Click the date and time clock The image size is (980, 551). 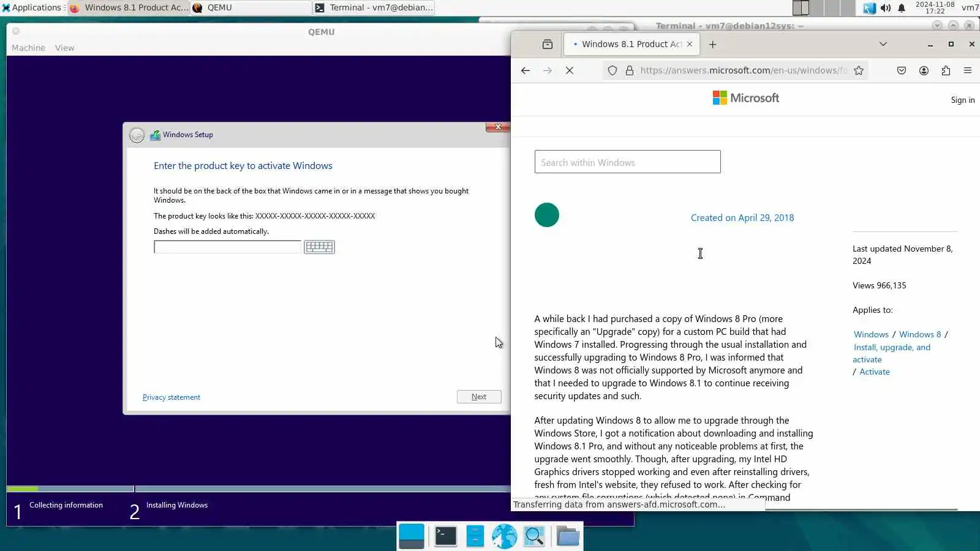pyautogui.click(x=935, y=7)
